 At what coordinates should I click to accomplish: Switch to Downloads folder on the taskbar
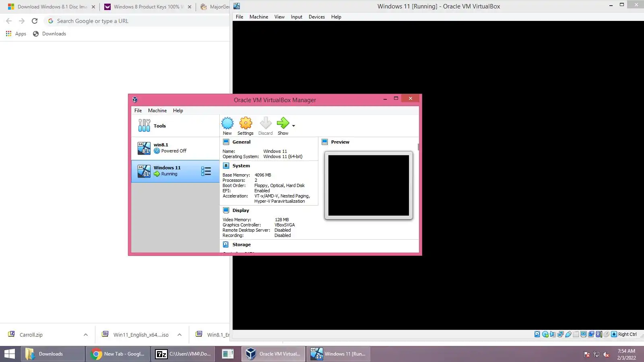pos(52,354)
